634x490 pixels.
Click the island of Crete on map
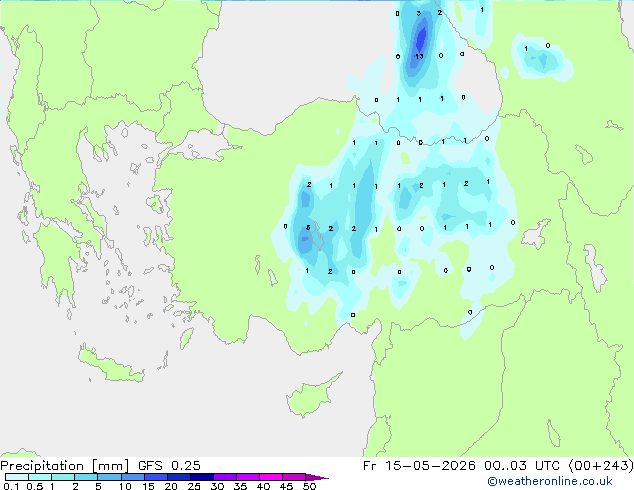pyautogui.click(x=110, y=366)
